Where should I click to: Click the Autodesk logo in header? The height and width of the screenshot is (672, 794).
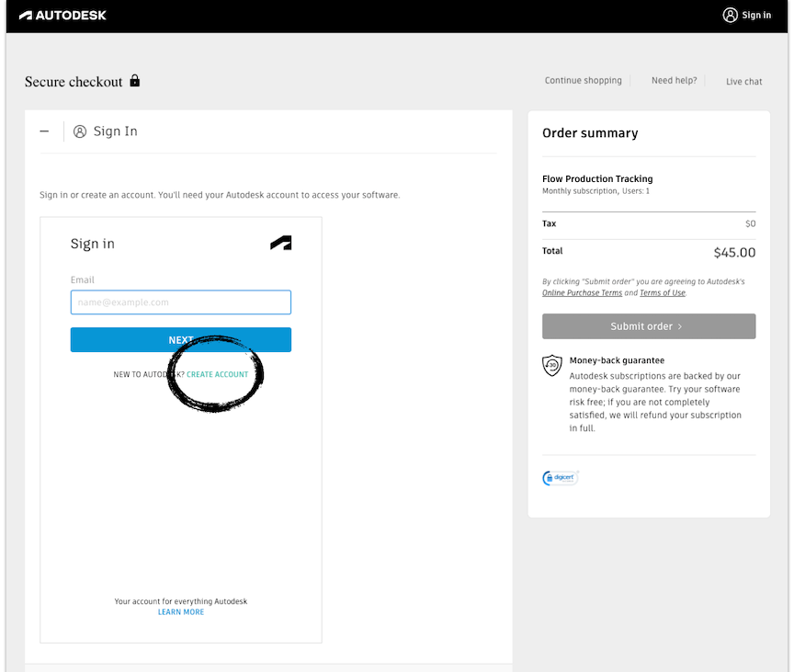[62, 16]
